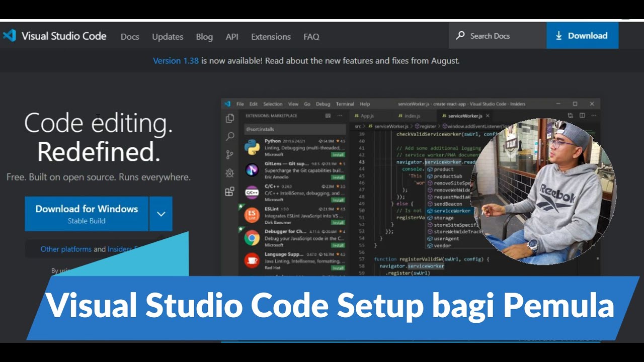Click the Debug bug icon in the activity bar
Image resolution: width=644 pixels, height=362 pixels.
coord(230,173)
